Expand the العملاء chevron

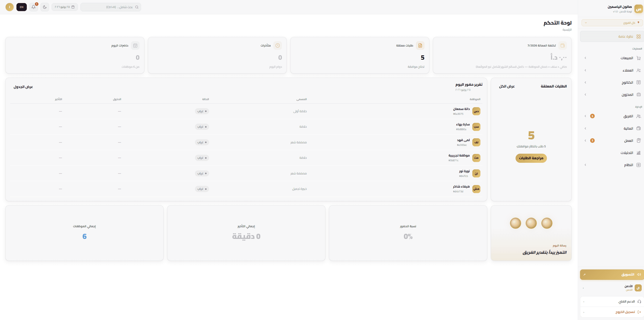585,70
